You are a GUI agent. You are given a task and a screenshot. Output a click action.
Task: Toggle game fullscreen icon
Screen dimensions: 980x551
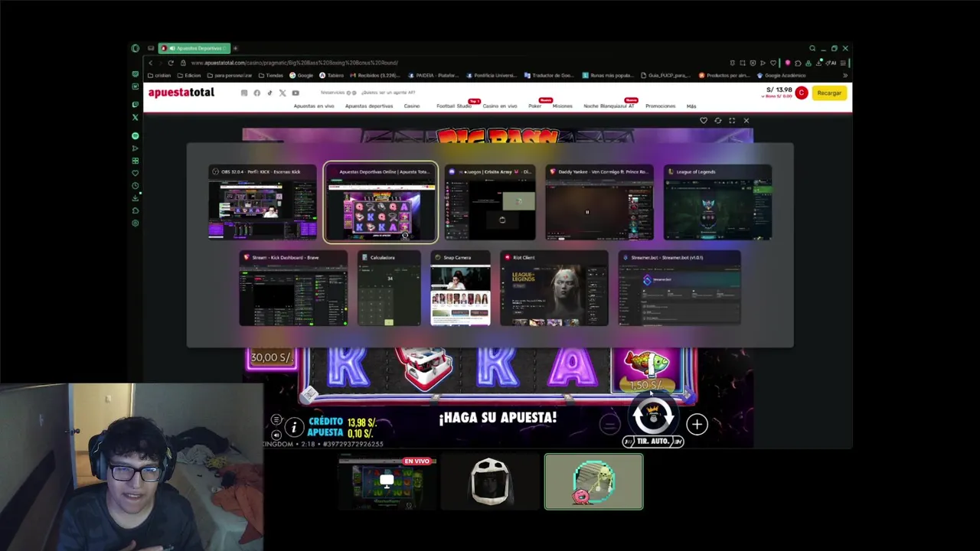point(732,120)
